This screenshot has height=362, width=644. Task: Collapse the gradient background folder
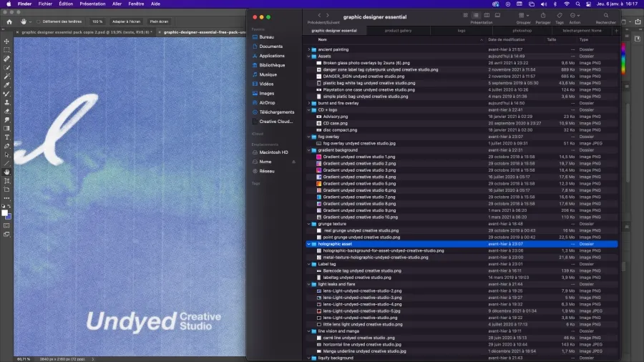pos(308,150)
